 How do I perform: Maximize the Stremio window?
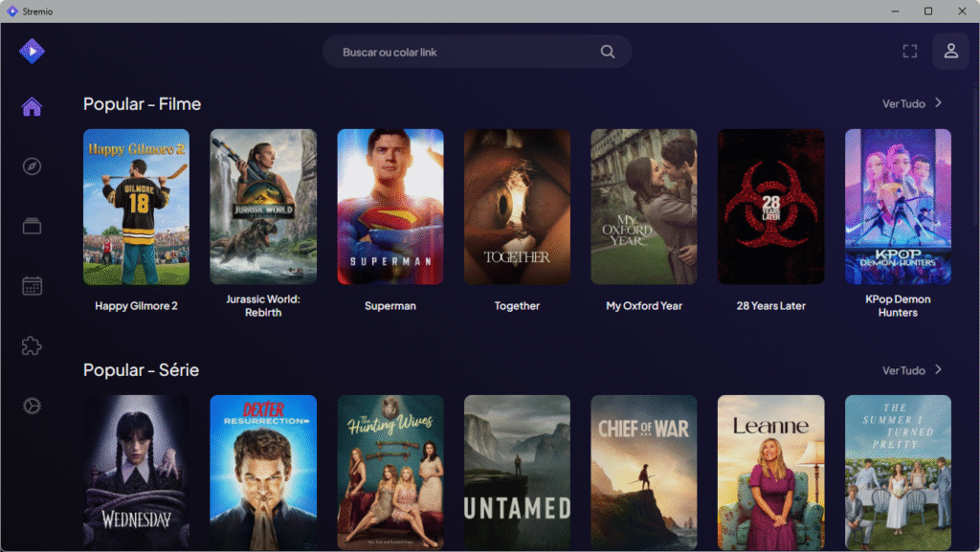point(928,11)
